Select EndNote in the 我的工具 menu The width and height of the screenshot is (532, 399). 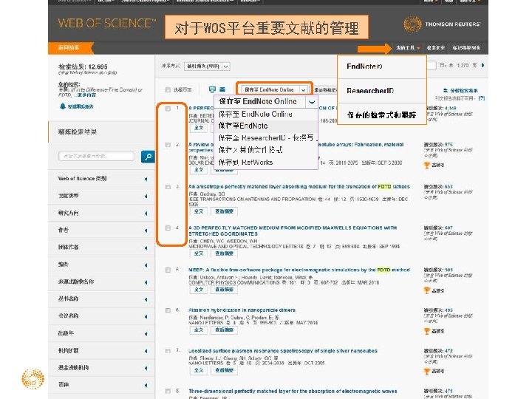[382, 66]
